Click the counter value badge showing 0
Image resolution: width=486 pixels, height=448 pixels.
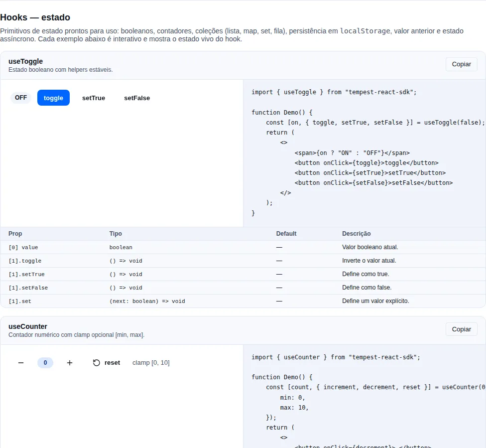tap(45, 363)
